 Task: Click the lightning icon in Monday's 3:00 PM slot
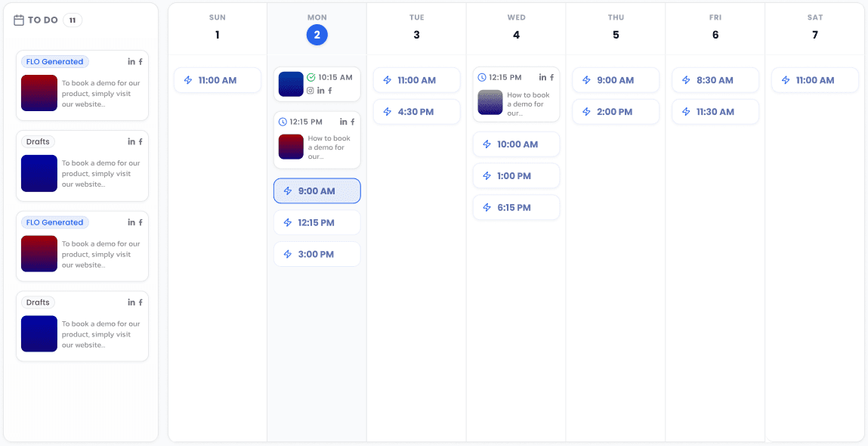pyautogui.click(x=288, y=254)
